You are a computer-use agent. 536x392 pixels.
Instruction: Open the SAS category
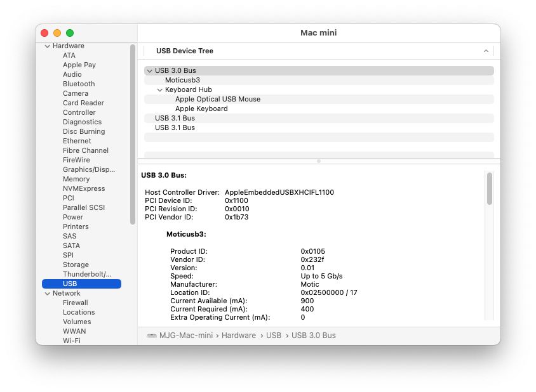(70, 237)
